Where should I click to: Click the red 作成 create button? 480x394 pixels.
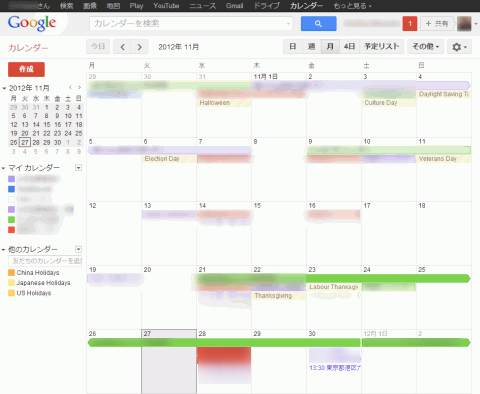[x=26, y=69]
